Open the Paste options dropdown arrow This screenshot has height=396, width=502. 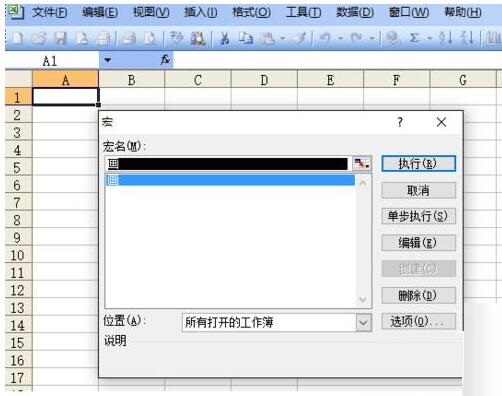click(282, 38)
